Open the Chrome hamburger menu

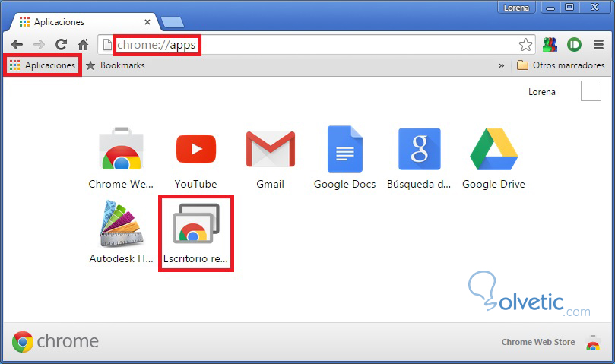598,45
